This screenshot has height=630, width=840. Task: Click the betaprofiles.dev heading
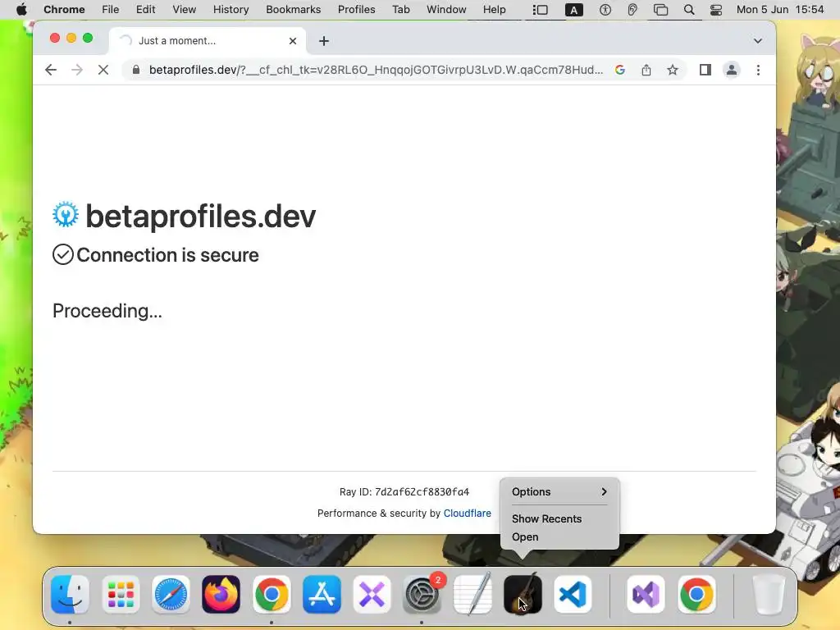point(201,216)
